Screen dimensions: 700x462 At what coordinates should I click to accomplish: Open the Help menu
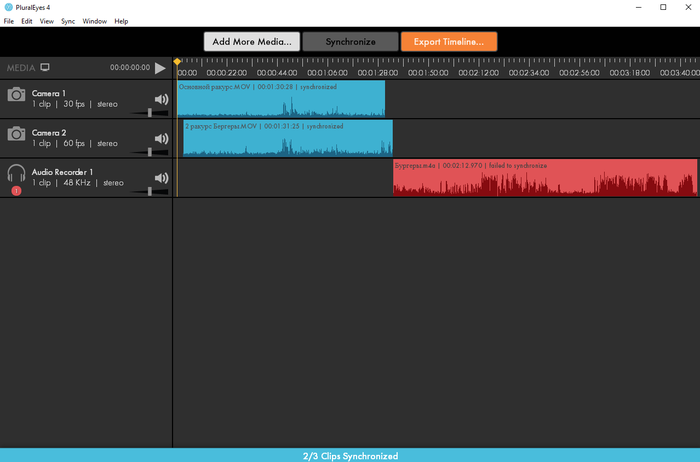[x=121, y=21]
